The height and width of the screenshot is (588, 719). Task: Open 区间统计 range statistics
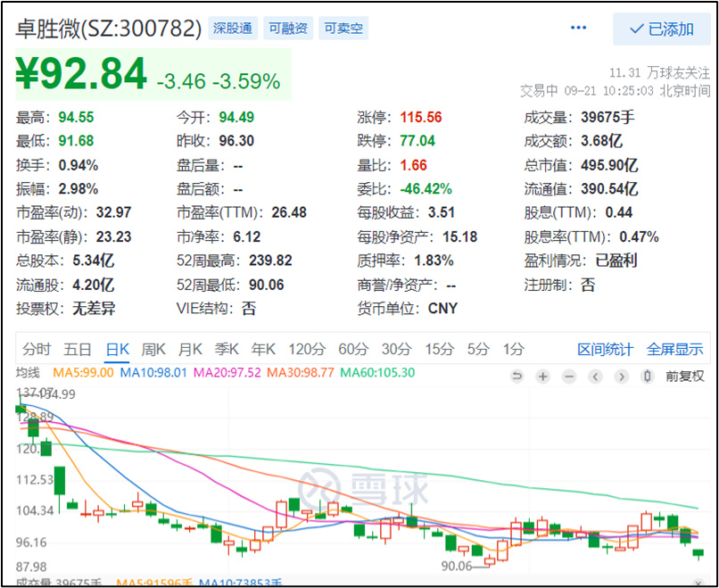tap(606, 350)
